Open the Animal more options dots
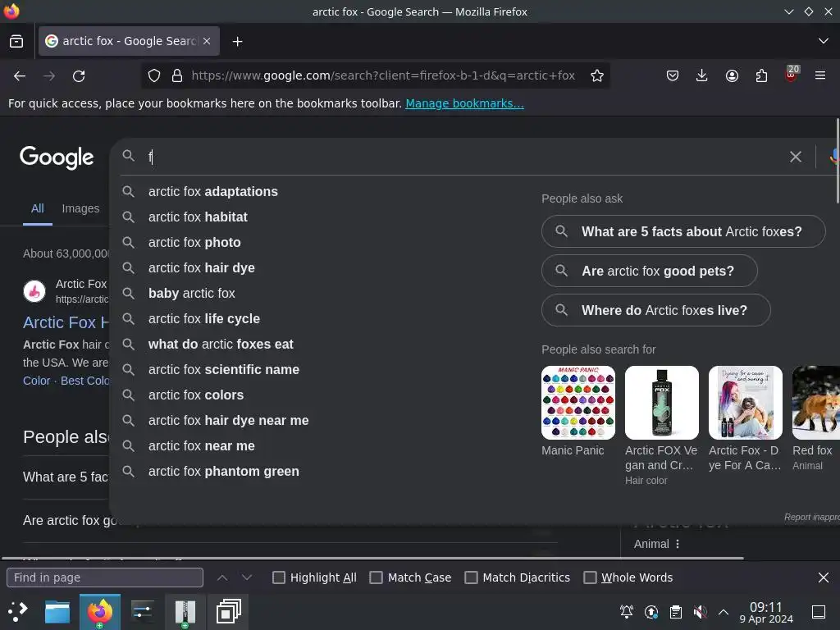Image resolution: width=840 pixels, height=630 pixels. [x=678, y=544]
